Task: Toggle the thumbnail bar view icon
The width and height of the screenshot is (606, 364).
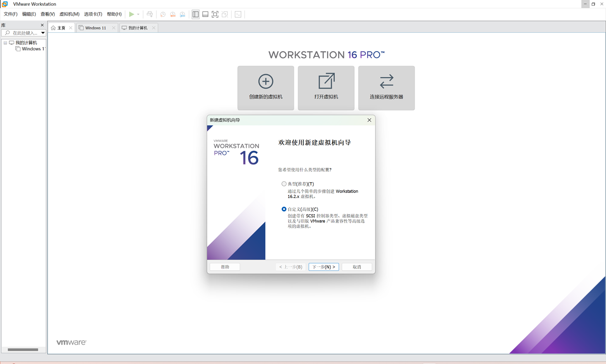Action: coord(205,14)
